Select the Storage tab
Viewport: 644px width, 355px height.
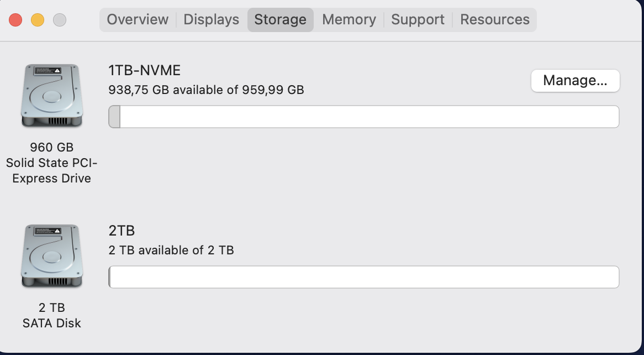point(280,19)
